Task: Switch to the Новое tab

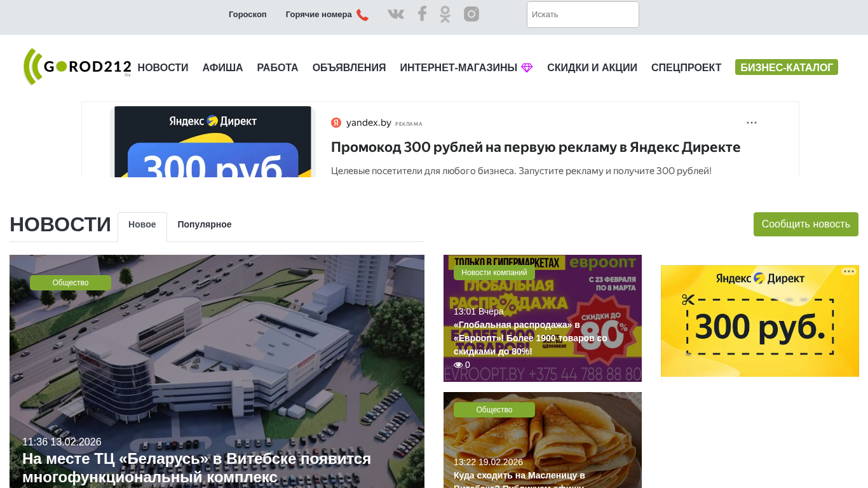Action: click(x=142, y=225)
